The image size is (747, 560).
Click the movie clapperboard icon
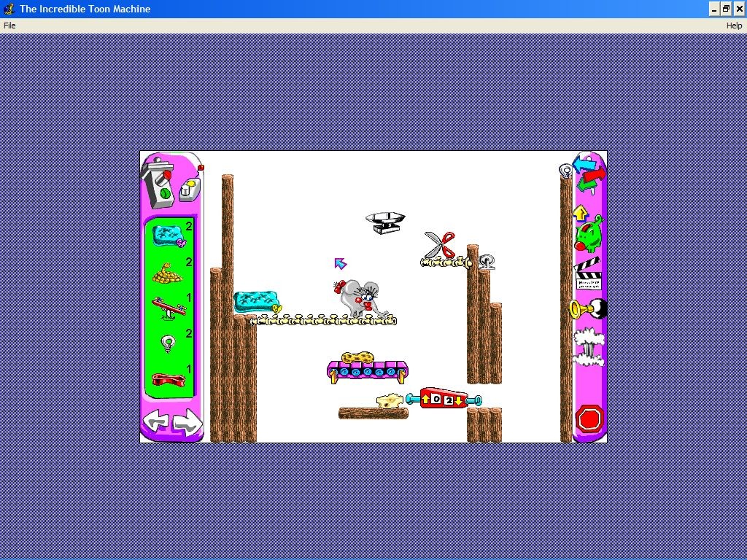[x=588, y=274]
